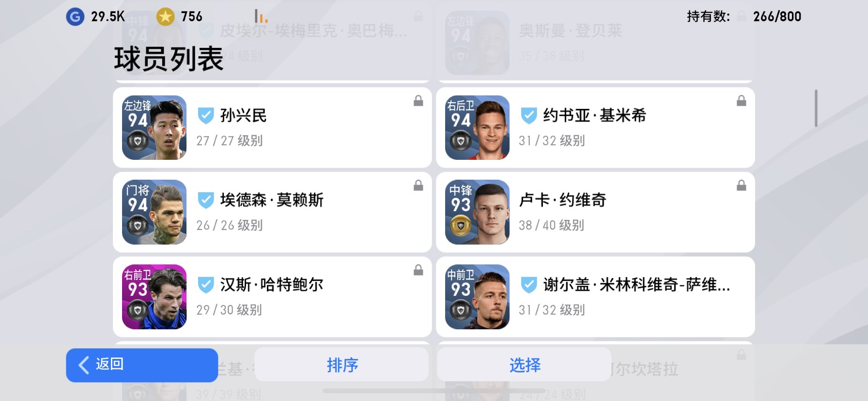Tap the lock icon on 孙兴民 card

tap(418, 101)
